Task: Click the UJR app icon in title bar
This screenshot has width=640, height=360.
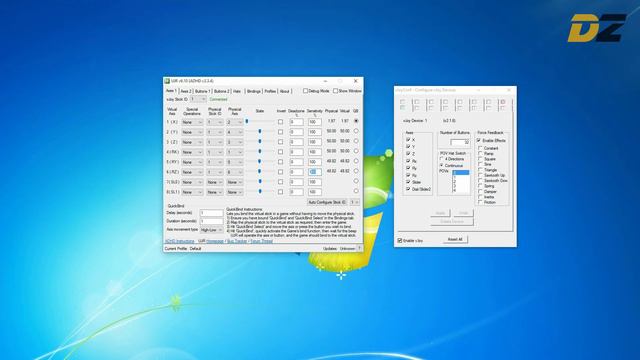Action: click(x=167, y=81)
